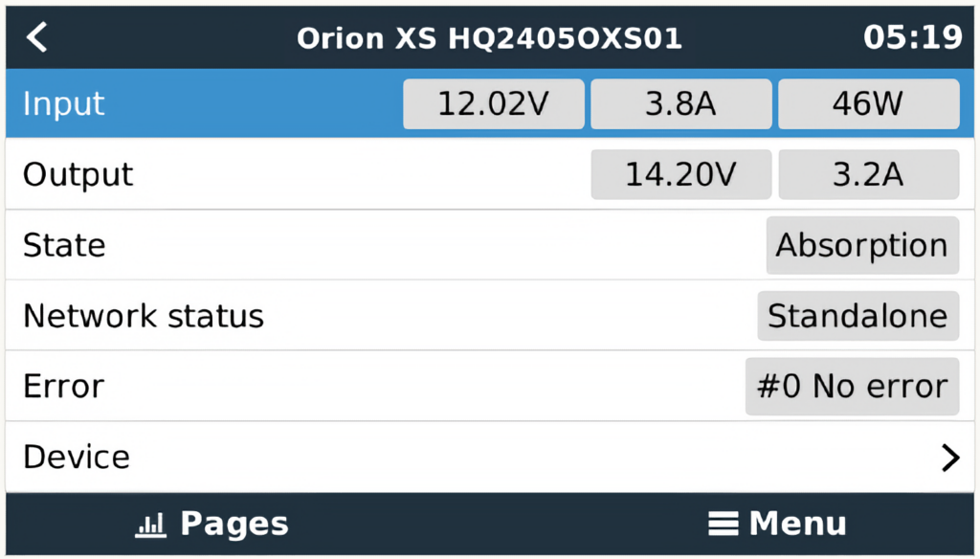This screenshot has height=559, width=980.
Task: Click the Orion XS HQ2405OXS01 title
Action: pyautogui.click(x=490, y=38)
